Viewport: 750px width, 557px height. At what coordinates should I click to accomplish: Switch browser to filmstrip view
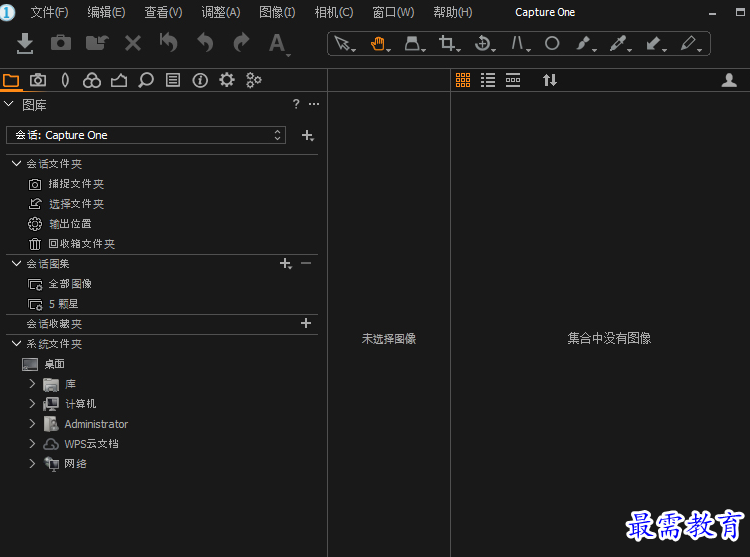513,80
